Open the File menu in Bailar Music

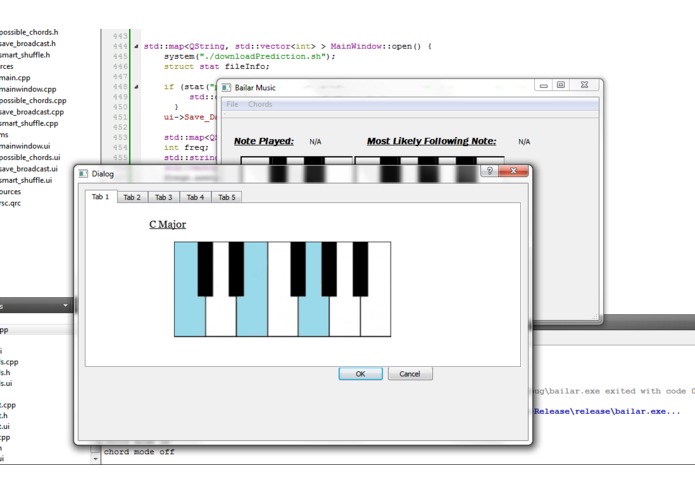click(x=232, y=104)
